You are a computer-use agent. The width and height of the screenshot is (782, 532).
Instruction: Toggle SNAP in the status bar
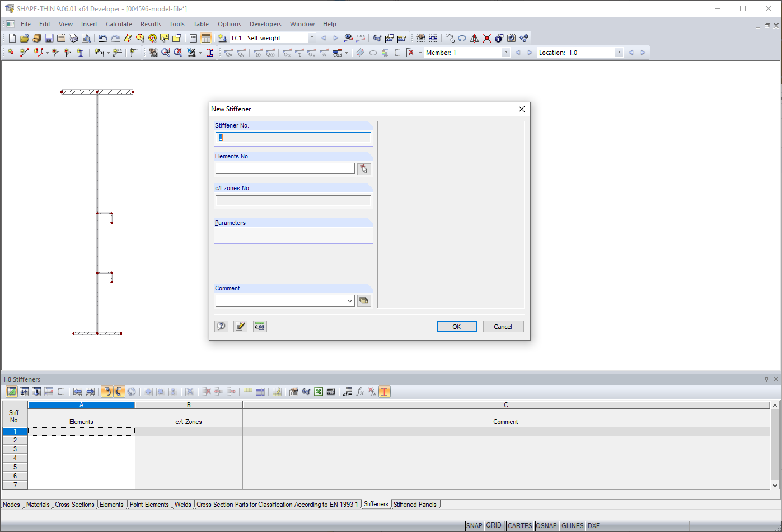tap(474, 525)
